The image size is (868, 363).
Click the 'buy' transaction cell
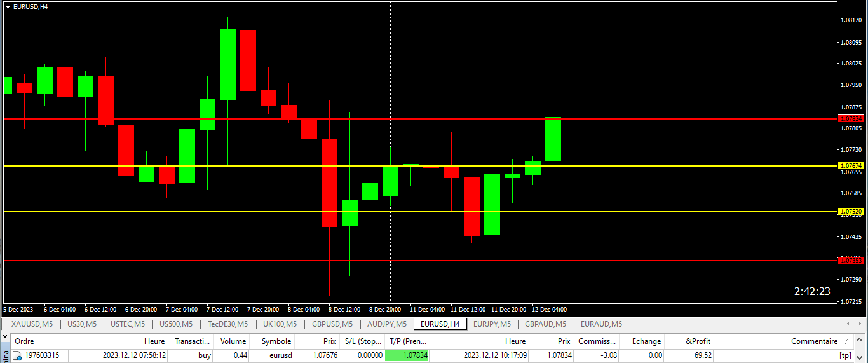[x=204, y=355]
